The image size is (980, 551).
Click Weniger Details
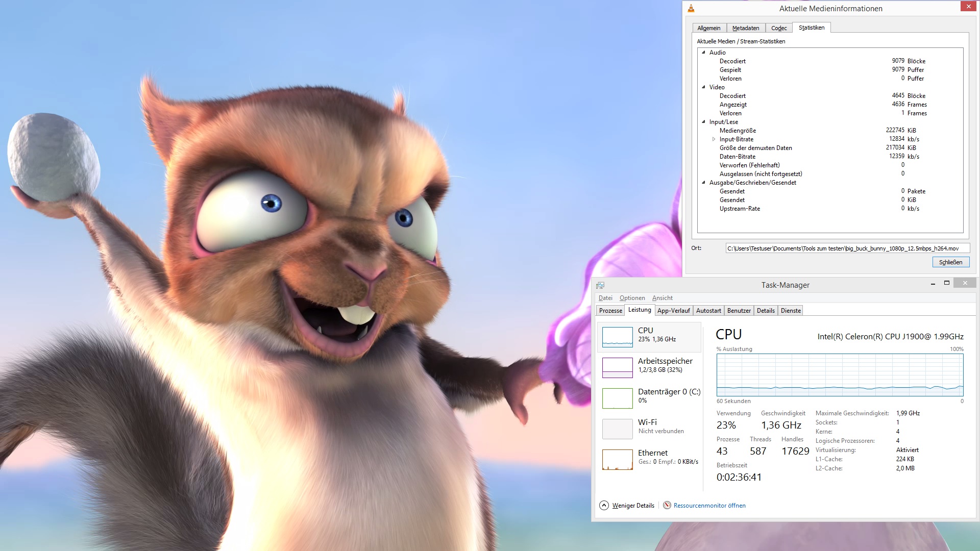point(633,506)
